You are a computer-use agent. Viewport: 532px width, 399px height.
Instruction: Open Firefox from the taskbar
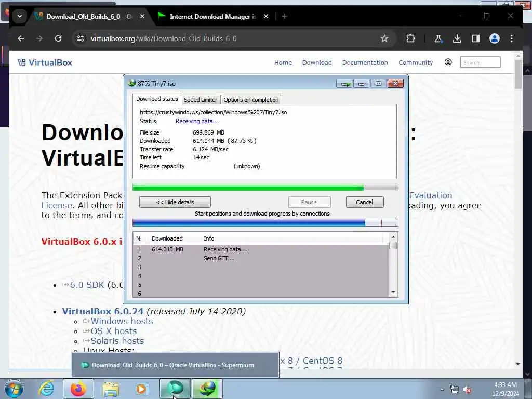point(78,389)
